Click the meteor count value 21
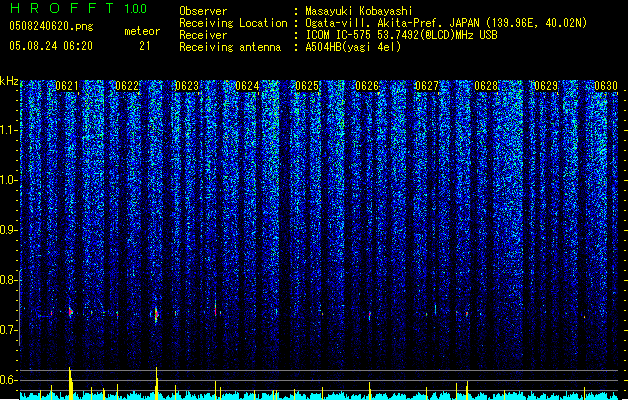Image resolution: width=629 pixels, height=400 pixels. click(145, 46)
